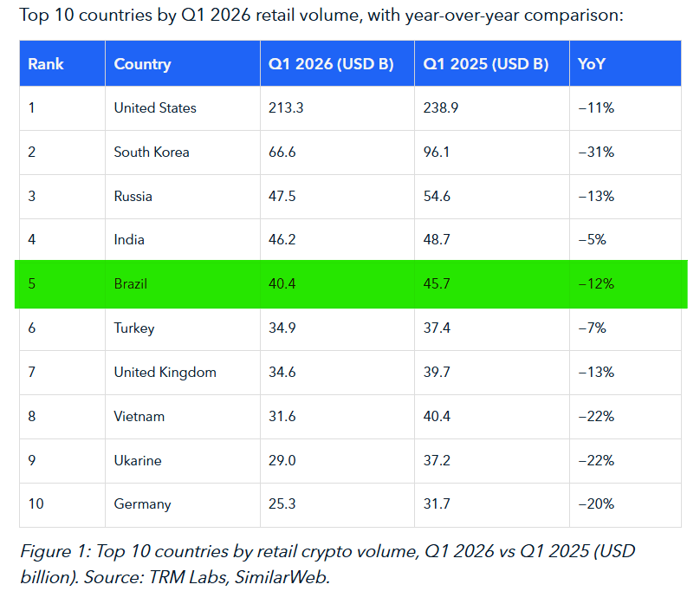
Task: Click the YoY column header
Action: click(x=593, y=64)
